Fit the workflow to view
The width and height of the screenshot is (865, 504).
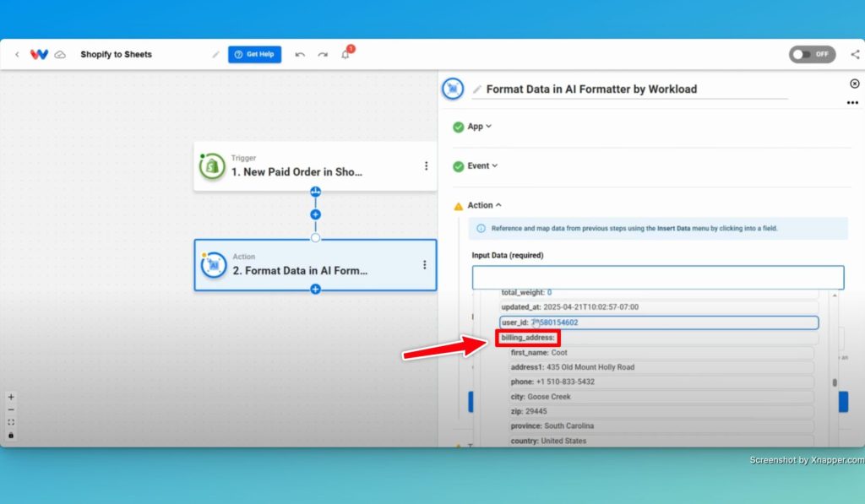11,422
